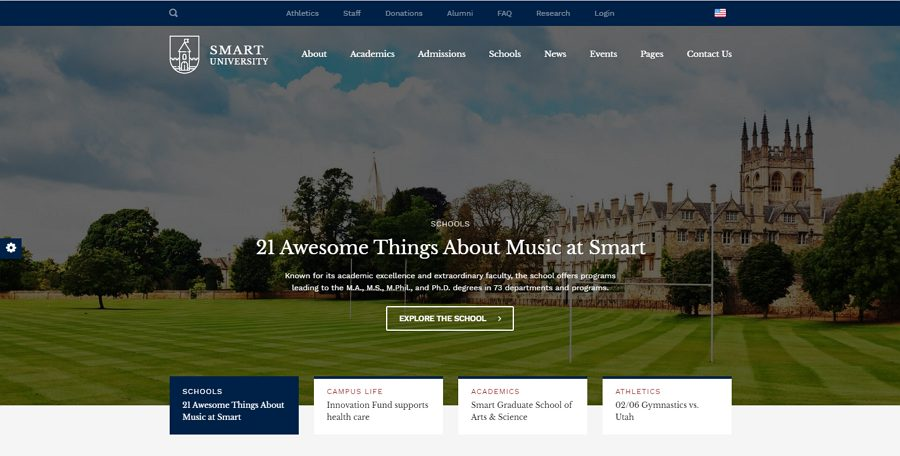900x456 pixels.
Task: Open the settings gear panel tab
Action: [x=11, y=248]
